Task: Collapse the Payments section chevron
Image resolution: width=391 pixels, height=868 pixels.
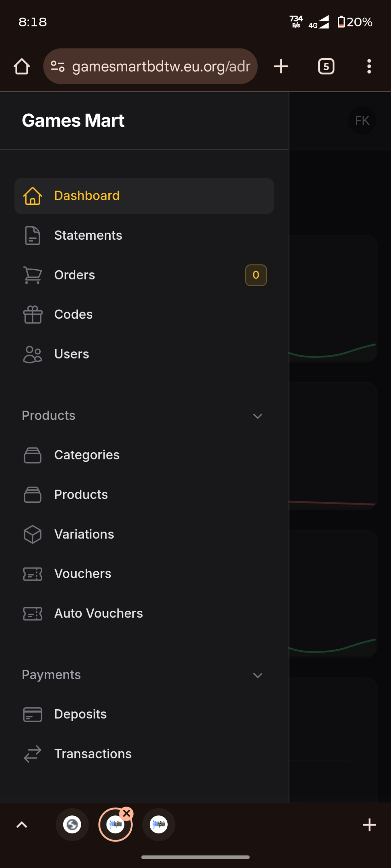Action: 258,675
